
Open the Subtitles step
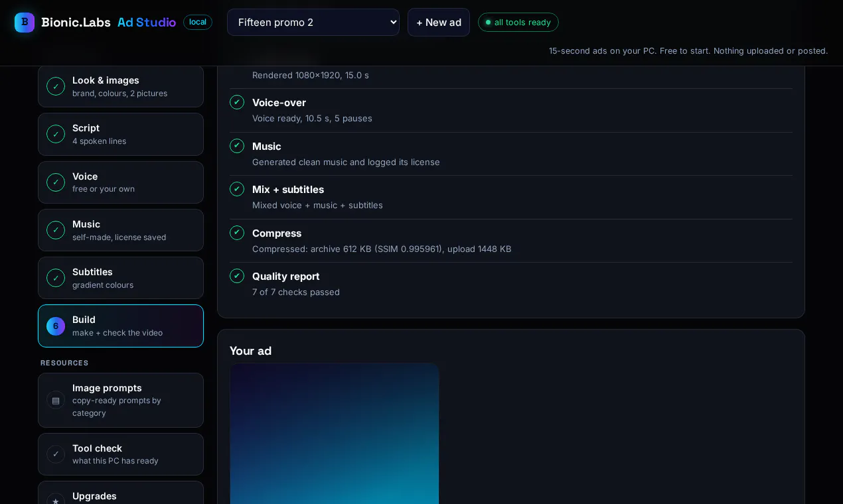(121, 278)
